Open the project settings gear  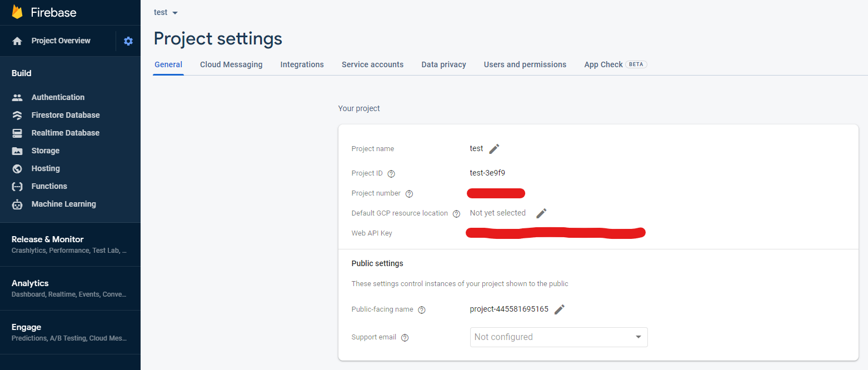tap(128, 41)
